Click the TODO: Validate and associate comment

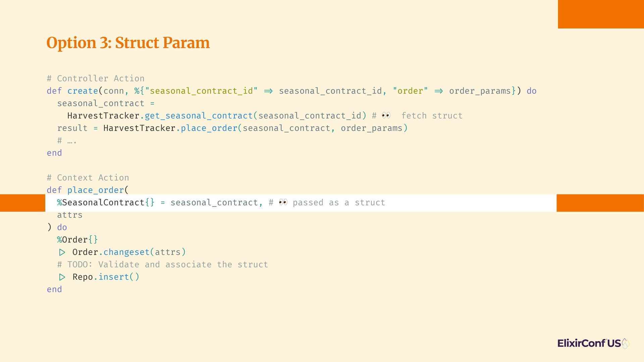point(163,264)
